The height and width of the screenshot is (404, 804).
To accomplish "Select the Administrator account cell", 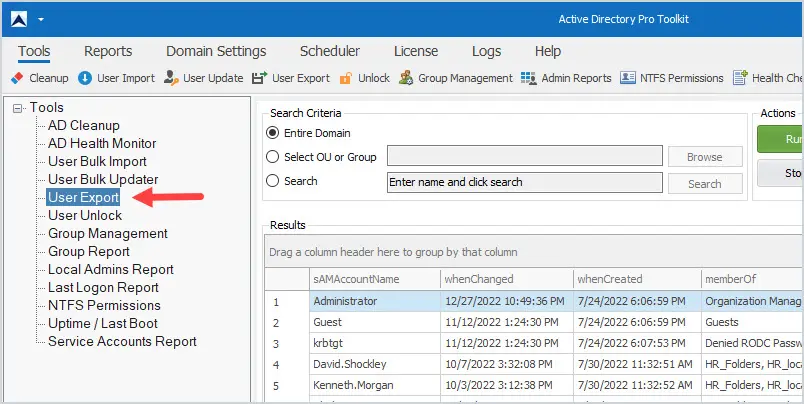I will point(375,301).
